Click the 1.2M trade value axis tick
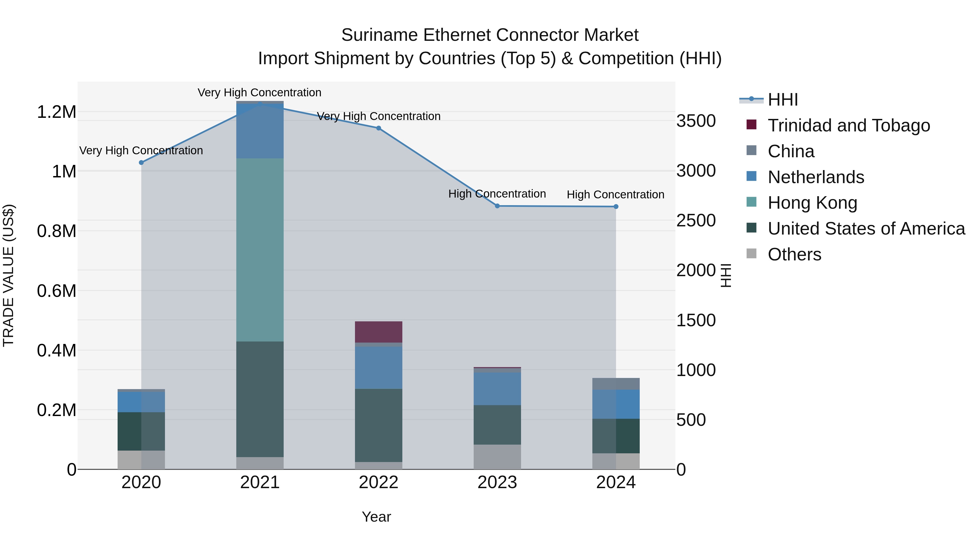Screen dimensions: 980x551 56,112
